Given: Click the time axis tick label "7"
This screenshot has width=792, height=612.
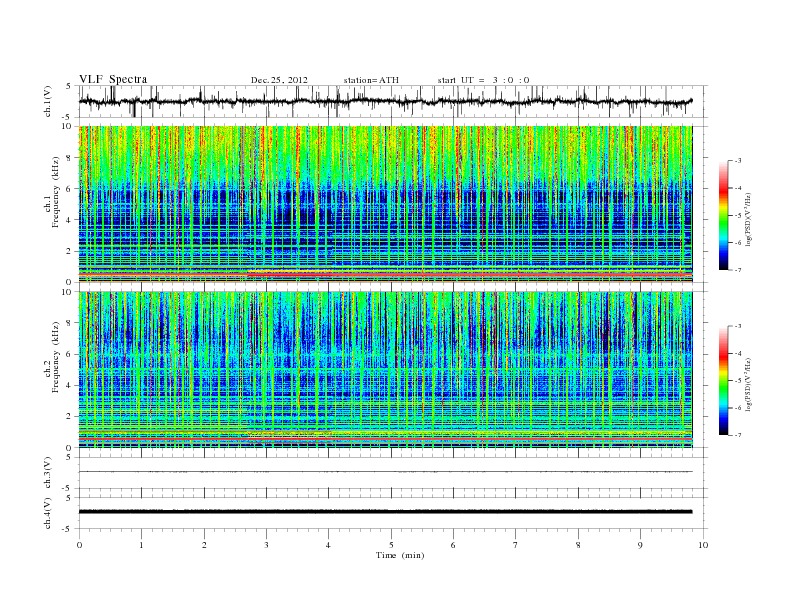Looking at the screenshot, I should 516,545.
